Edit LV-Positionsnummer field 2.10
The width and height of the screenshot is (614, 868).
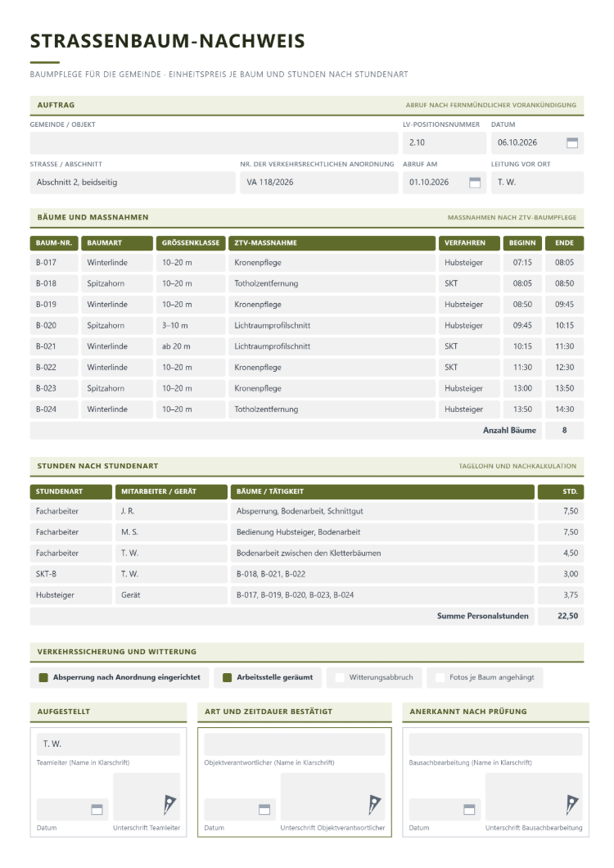(444, 142)
